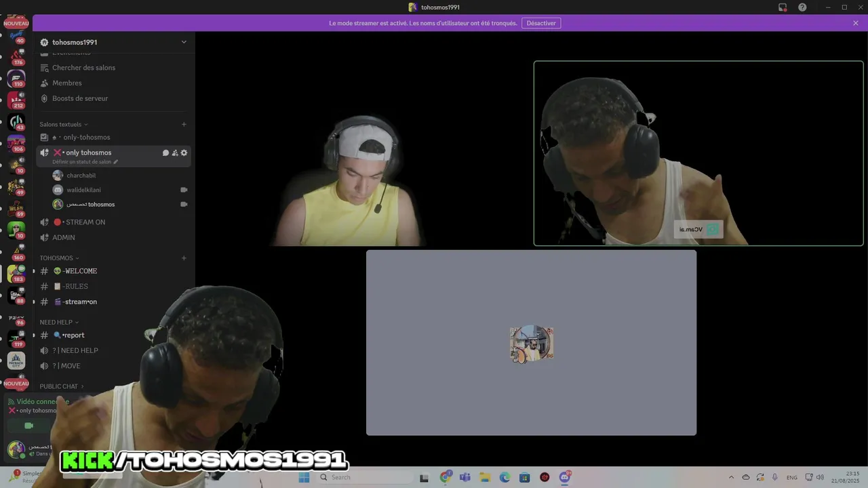Screen dimensions: 868x488
Task: Open chat for the only tohosmos voice channel
Action: pyautogui.click(x=165, y=152)
